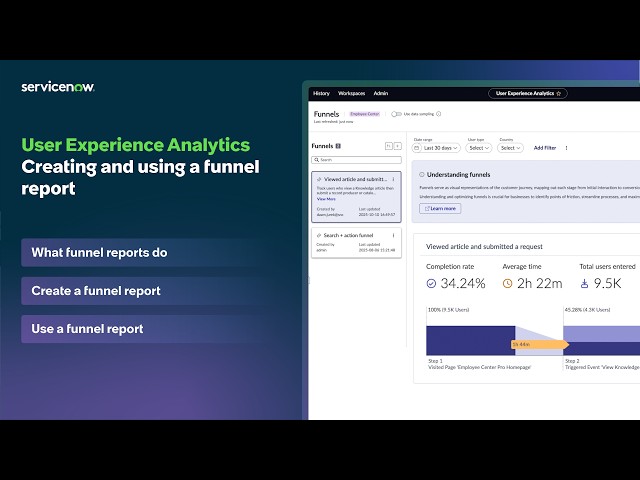The width and height of the screenshot is (640, 480).
Task: Open the History menu
Action: [x=321, y=93]
